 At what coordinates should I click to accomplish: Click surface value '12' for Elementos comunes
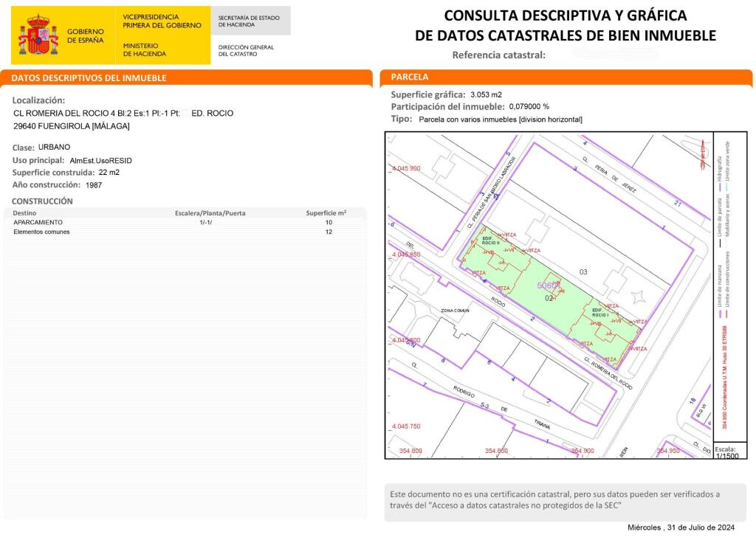(329, 232)
